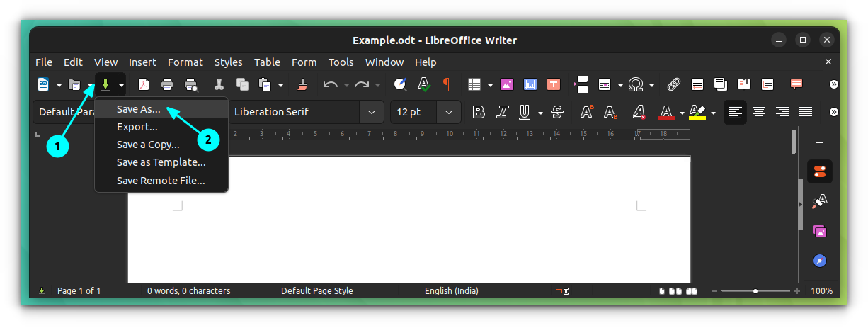Run the spelling check icon
Viewport: 868px width, 328px height.
click(x=424, y=85)
